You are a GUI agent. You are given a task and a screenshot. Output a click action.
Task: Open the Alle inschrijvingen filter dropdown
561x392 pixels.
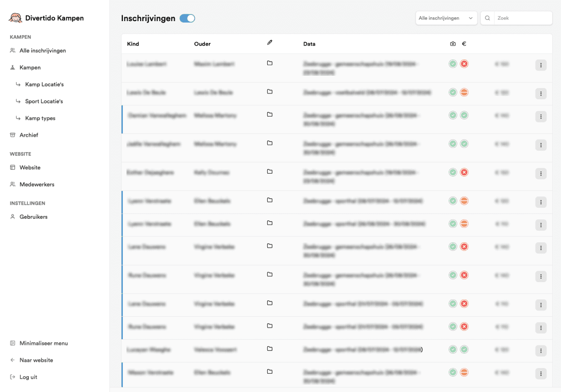pos(446,18)
